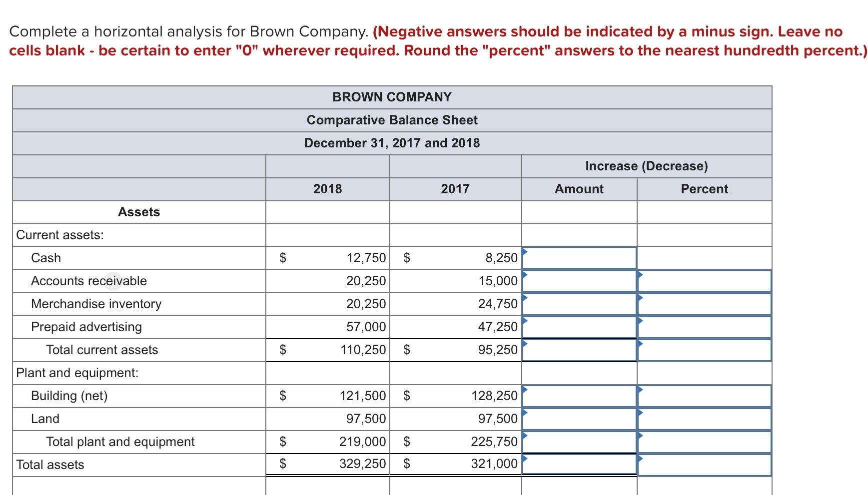
Task: Click the Cash percent cell
Action: [705, 258]
